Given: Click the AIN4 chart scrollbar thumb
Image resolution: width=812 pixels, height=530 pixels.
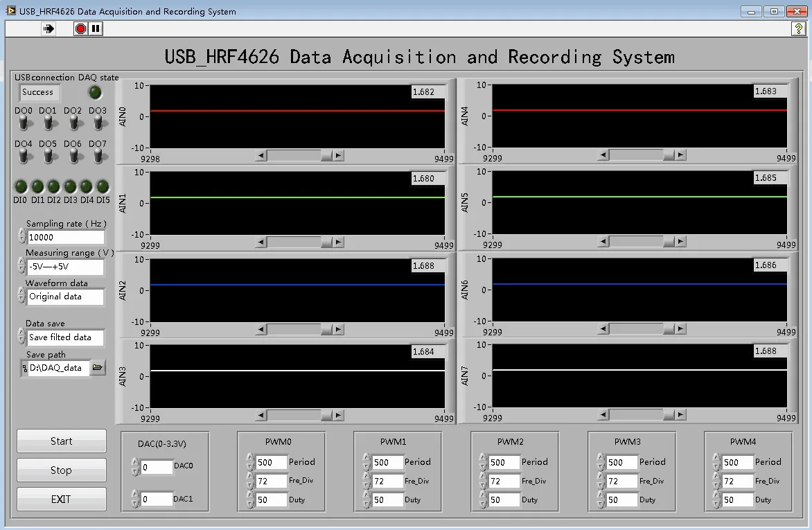Looking at the screenshot, I should (x=669, y=155).
